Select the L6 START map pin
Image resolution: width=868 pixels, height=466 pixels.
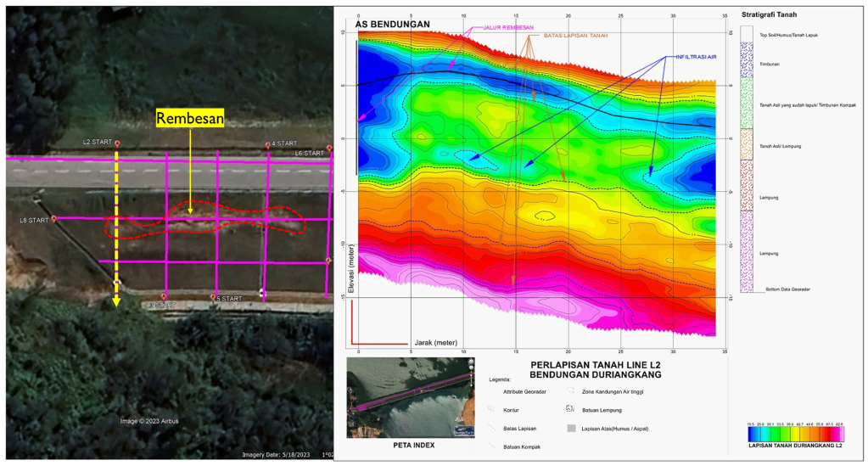pos(329,149)
